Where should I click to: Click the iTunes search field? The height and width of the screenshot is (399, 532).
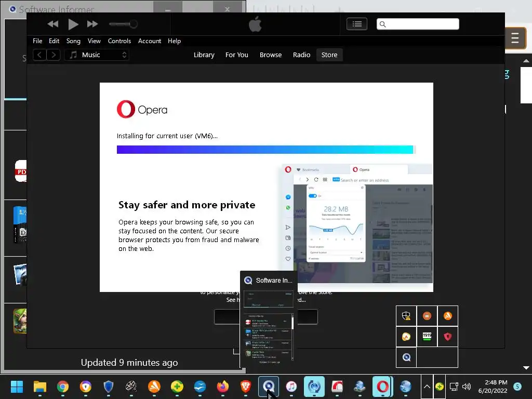[418, 24]
